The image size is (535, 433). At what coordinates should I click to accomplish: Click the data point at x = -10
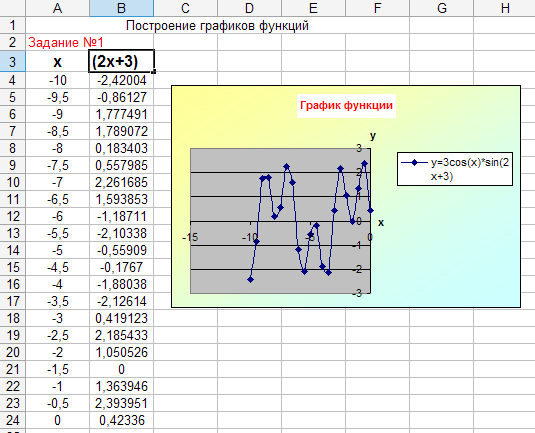tap(250, 279)
